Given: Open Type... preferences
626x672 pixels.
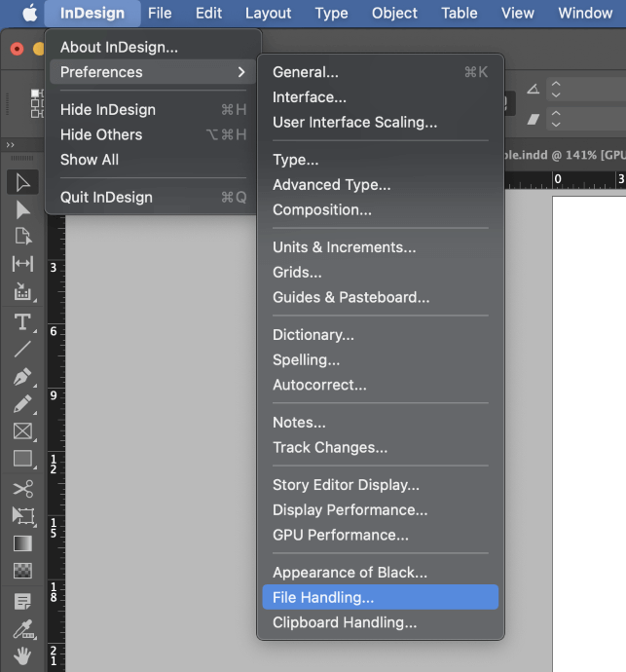Looking at the screenshot, I should click(x=381, y=160).
